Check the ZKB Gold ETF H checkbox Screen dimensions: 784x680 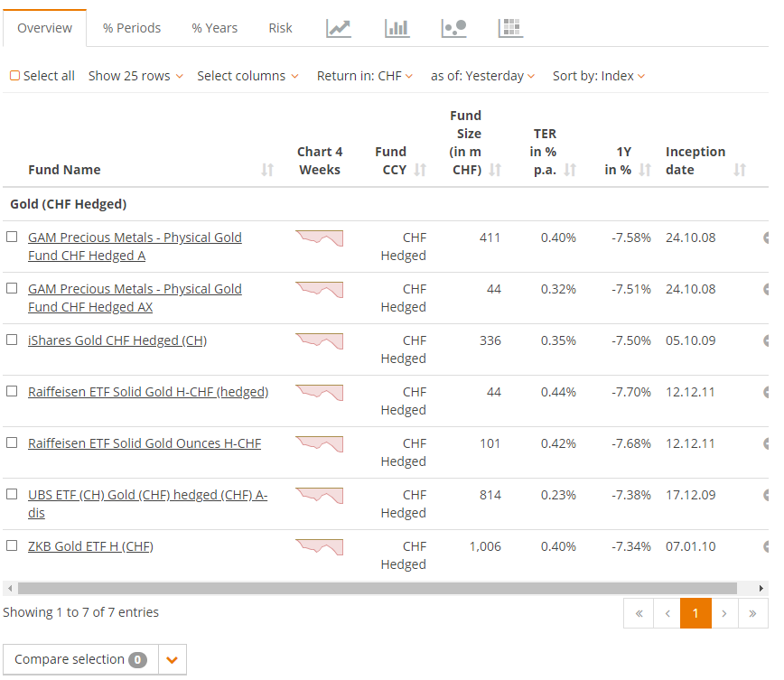(12, 545)
